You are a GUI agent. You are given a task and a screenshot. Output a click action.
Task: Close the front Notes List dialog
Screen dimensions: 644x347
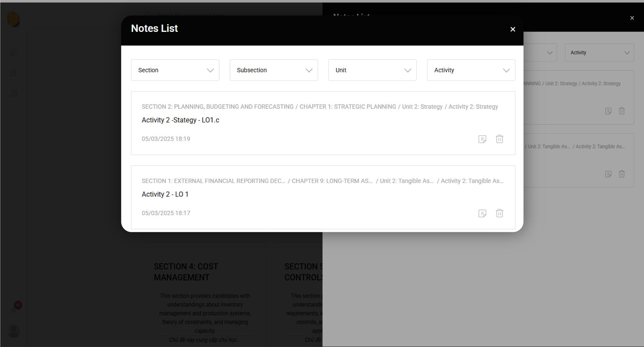pyautogui.click(x=513, y=30)
